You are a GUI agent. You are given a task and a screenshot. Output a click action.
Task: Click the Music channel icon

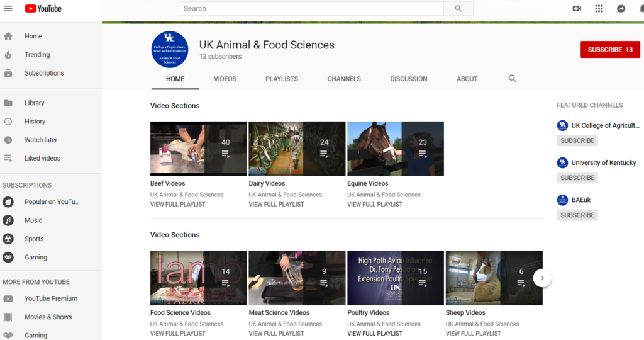click(8, 220)
